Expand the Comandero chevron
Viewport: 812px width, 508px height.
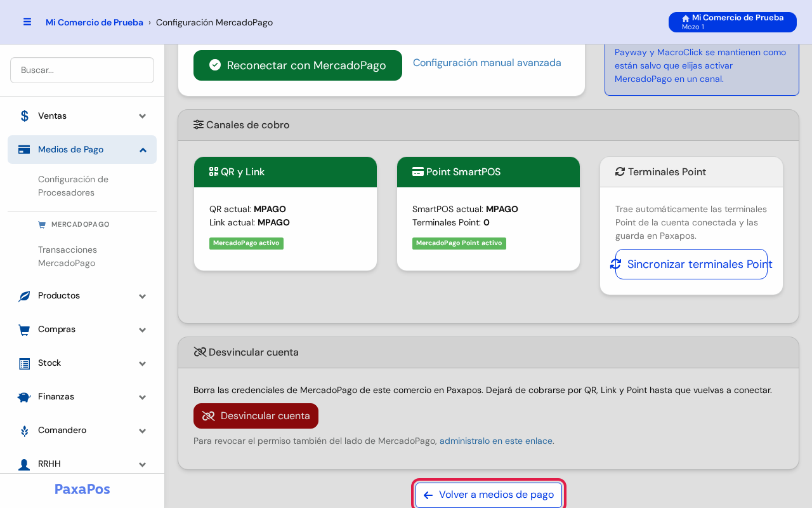pos(143,431)
